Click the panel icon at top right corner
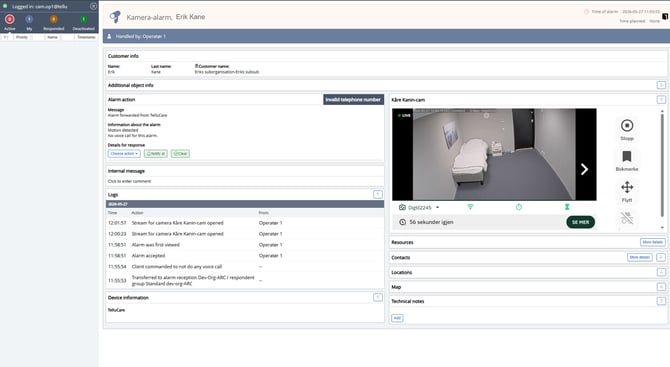Image resolution: width=670 pixels, height=367 pixels. pos(665,16)
